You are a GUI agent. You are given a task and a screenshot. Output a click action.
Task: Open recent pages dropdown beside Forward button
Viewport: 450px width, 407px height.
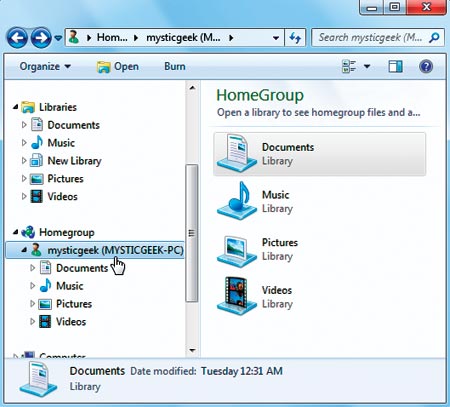click(x=58, y=38)
